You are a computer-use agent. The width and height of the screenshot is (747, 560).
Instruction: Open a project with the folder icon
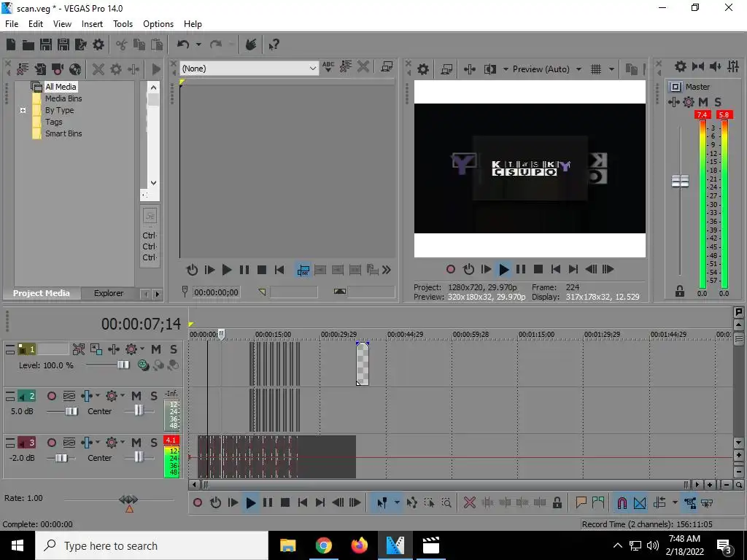tap(28, 44)
